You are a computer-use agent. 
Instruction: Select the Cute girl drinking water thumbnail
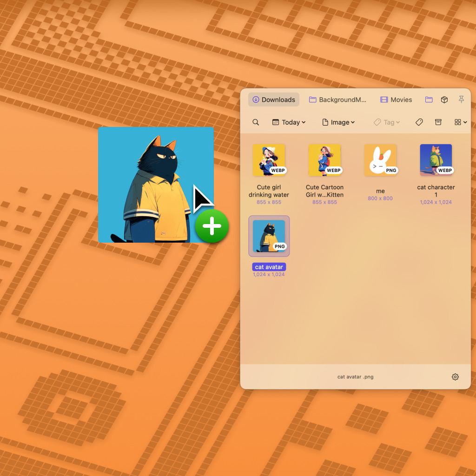click(x=269, y=159)
